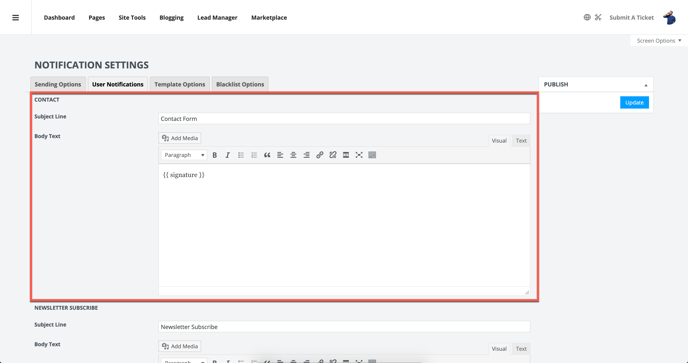Screen dimensions: 688x363
Task: Click the globe icon in header
Action: click(x=587, y=18)
